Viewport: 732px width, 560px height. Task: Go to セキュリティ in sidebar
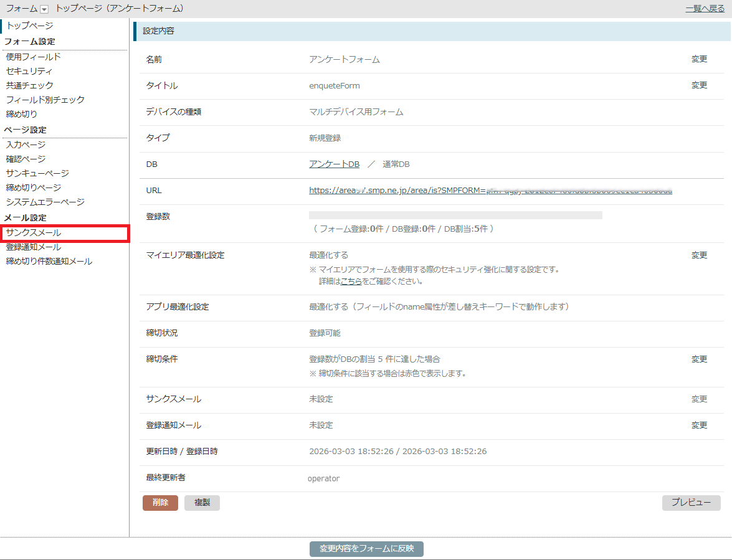point(29,71)
